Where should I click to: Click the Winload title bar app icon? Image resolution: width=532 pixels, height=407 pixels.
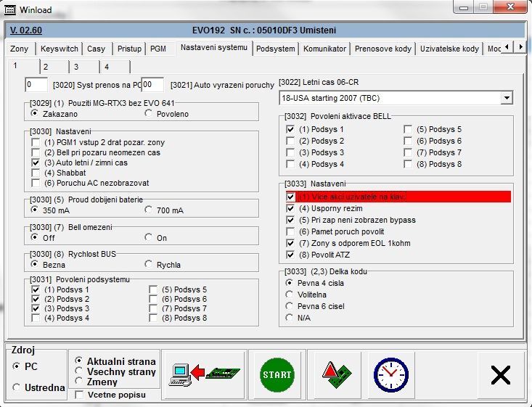pyautogui.click(x=10, y=9)
